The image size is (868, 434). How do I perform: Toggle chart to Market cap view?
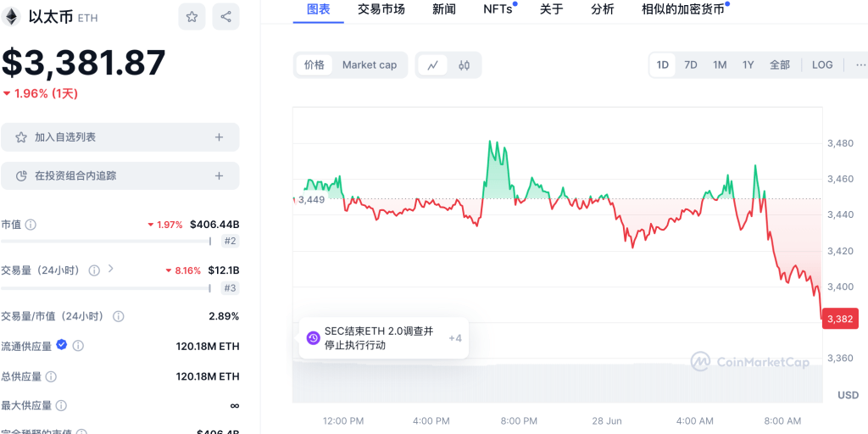[x=369, y=65]
